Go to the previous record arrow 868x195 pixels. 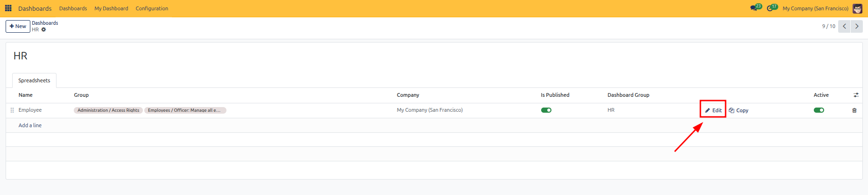pos(844,26)
